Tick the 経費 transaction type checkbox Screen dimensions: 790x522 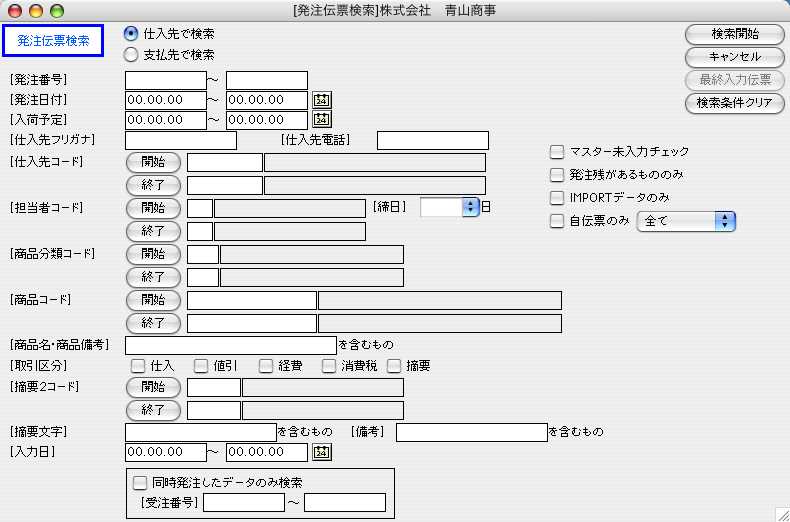point(266,366)
